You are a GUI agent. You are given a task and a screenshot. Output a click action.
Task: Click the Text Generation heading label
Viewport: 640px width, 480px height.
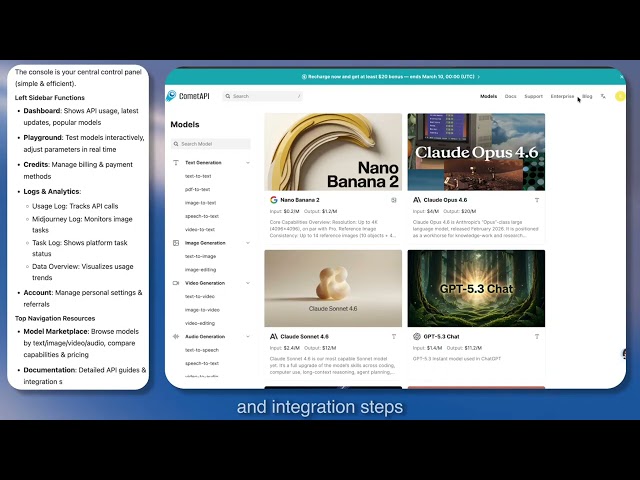[203, 162]
